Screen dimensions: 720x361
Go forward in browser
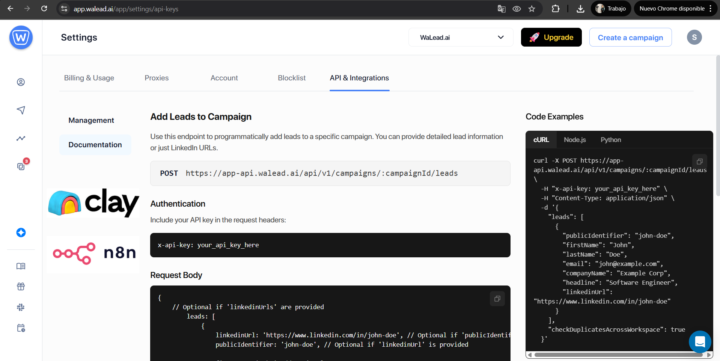[x=27, y=9]
